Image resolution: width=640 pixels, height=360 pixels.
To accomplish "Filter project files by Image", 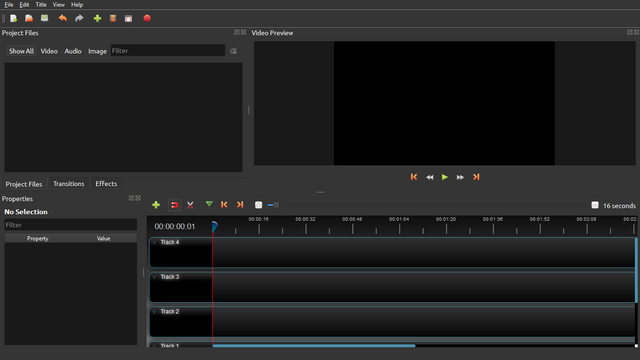I will click(97, 51).
